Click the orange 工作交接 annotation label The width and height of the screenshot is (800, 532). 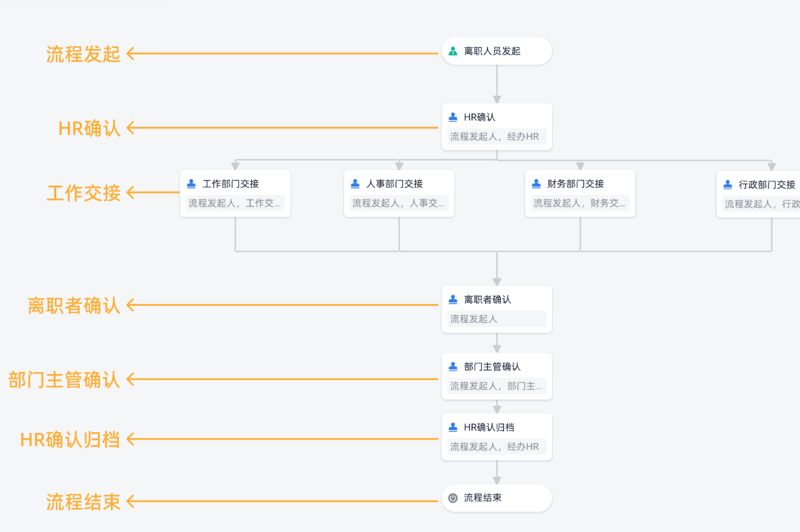83,193
